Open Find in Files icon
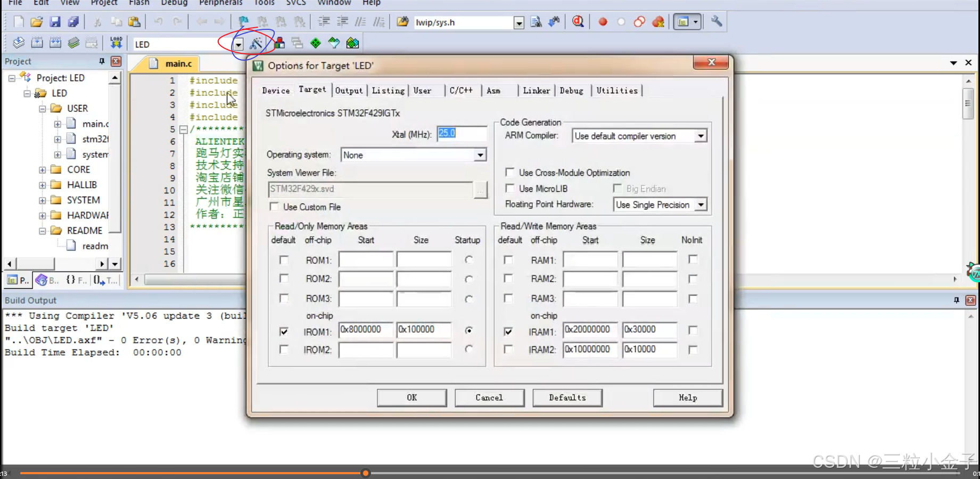 [403, 22]
